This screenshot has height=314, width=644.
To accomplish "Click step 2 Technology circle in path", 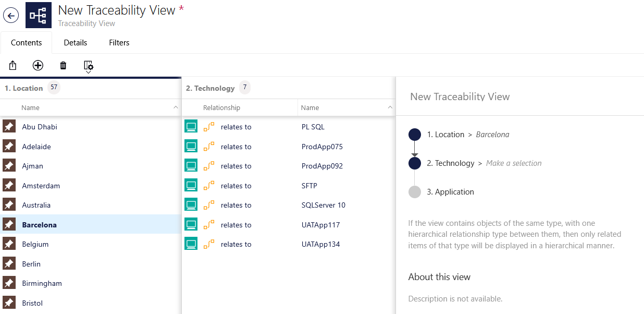I will click(415, 163).
